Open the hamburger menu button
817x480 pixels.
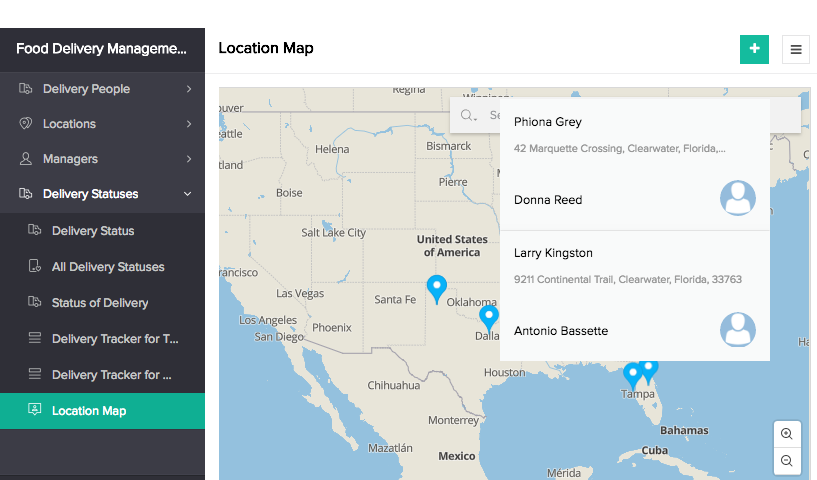796,50
